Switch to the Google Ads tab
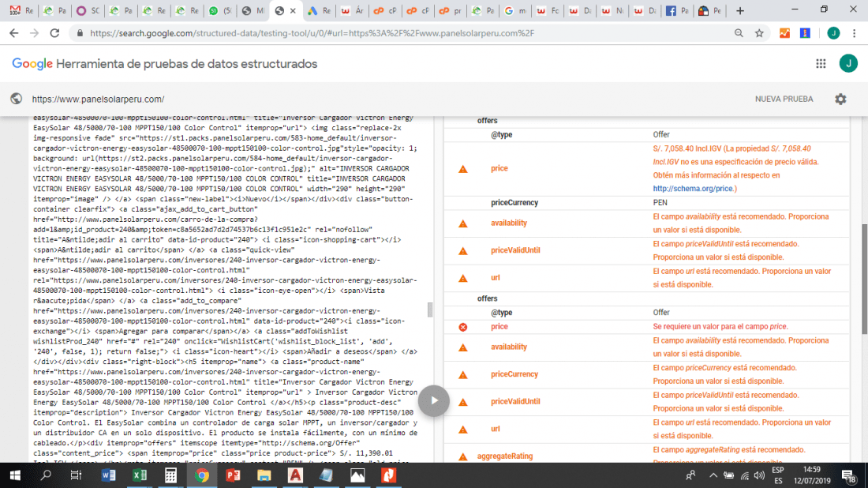This screenshot has height=488, width=868. [319, 10]
